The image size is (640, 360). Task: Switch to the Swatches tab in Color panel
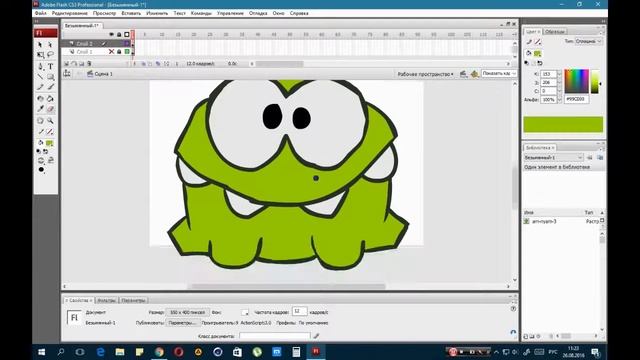[x=555, y=31]
